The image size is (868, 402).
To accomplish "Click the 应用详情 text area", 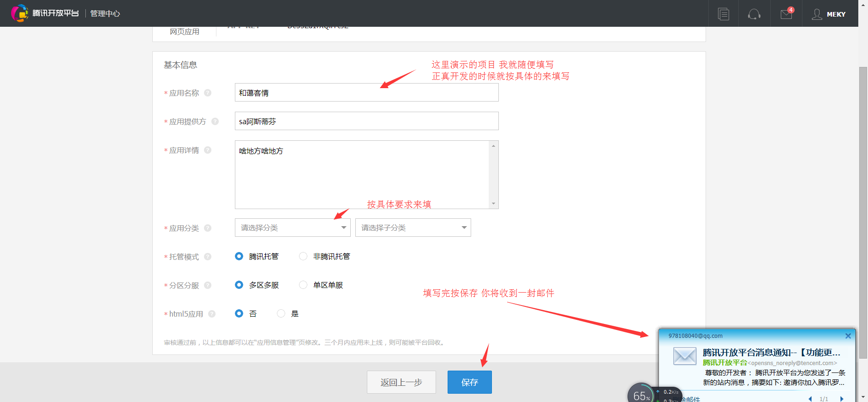I will (362, 174).
